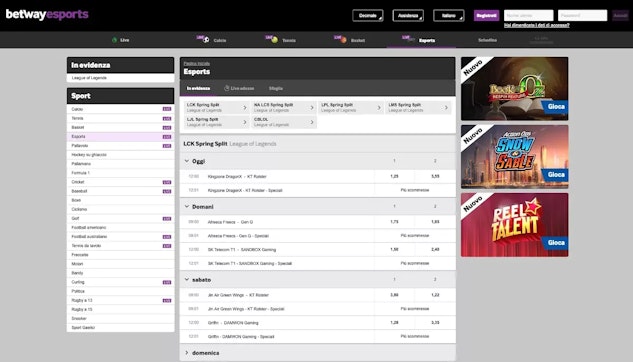Open Kingzone DragonX - KT Rolster match
The width and height of the screenshot is (633, 362).
[x=237, y=176]
